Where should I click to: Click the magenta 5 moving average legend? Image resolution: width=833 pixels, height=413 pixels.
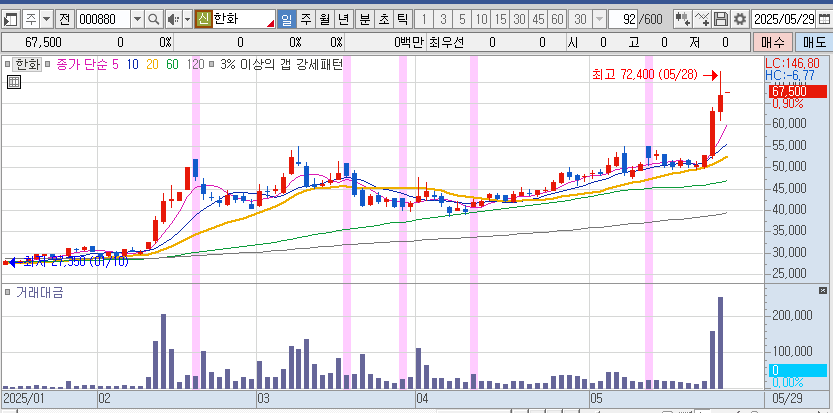tap(115, 64)
